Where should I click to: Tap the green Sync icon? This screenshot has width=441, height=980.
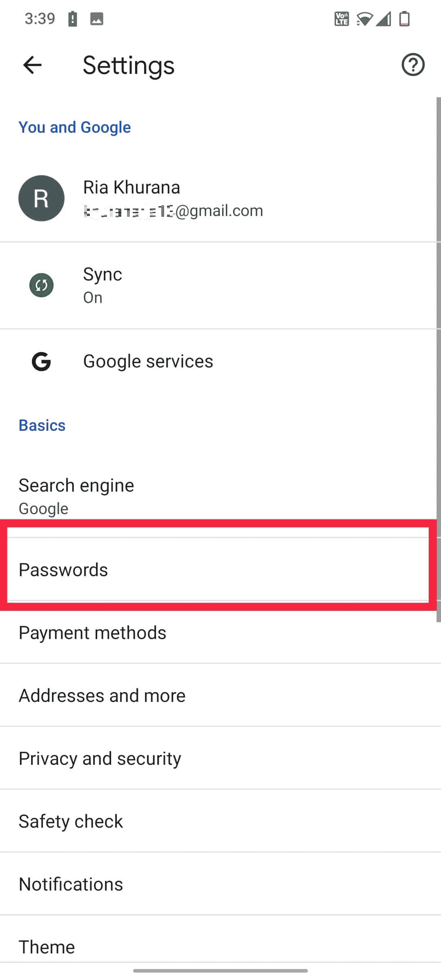pyautogui.click(x=41, y=285)
